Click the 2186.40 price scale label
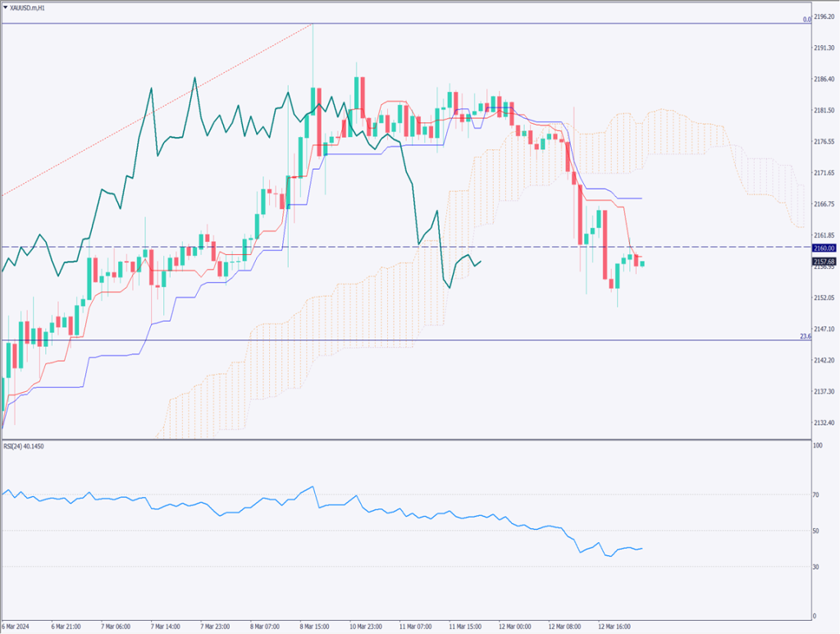The height and width of the screenshot is (634, 840). 823,80
